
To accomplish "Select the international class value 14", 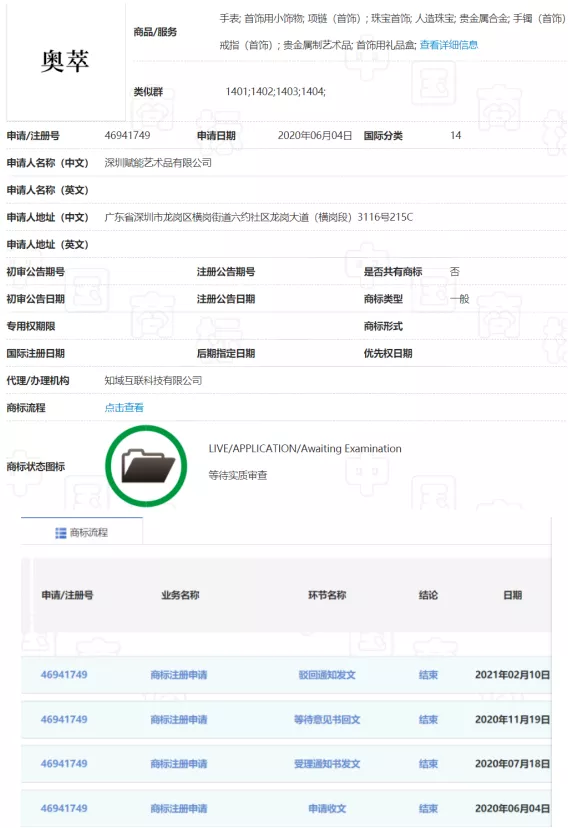I will 456,136.
